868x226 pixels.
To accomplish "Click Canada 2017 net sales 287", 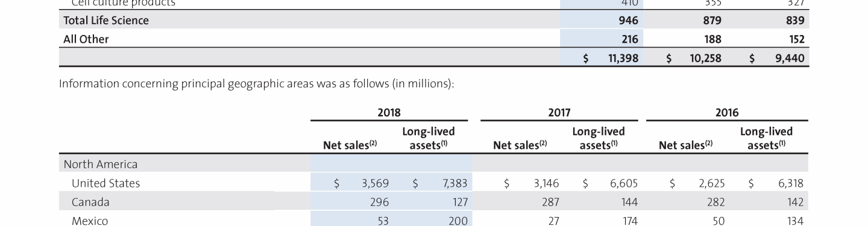I will pos(549,202).
